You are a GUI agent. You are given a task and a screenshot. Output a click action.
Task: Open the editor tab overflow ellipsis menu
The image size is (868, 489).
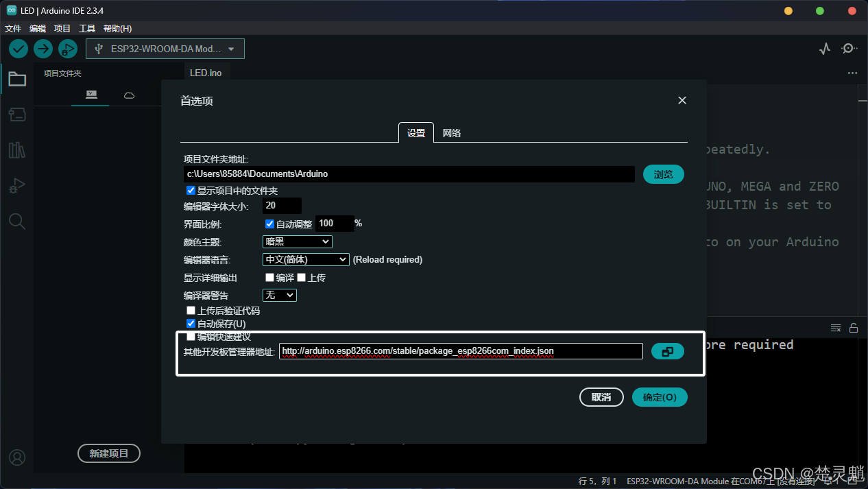tap(852, 73)
